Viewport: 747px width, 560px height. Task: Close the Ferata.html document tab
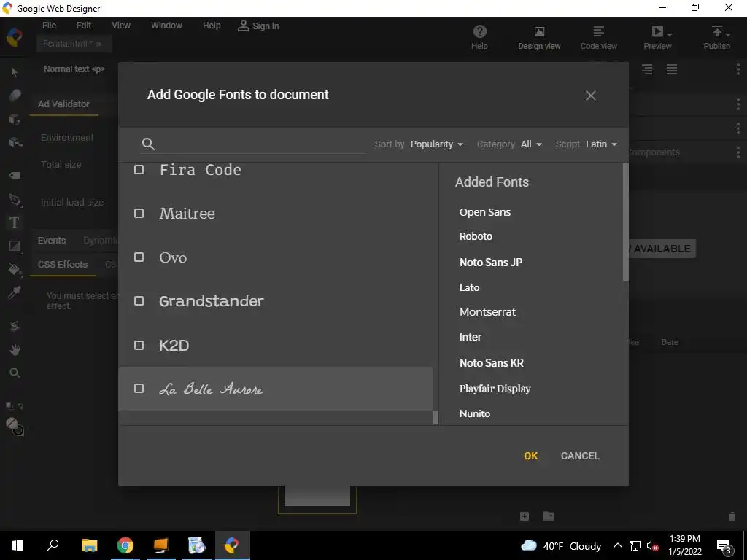[x=98, y=44]
